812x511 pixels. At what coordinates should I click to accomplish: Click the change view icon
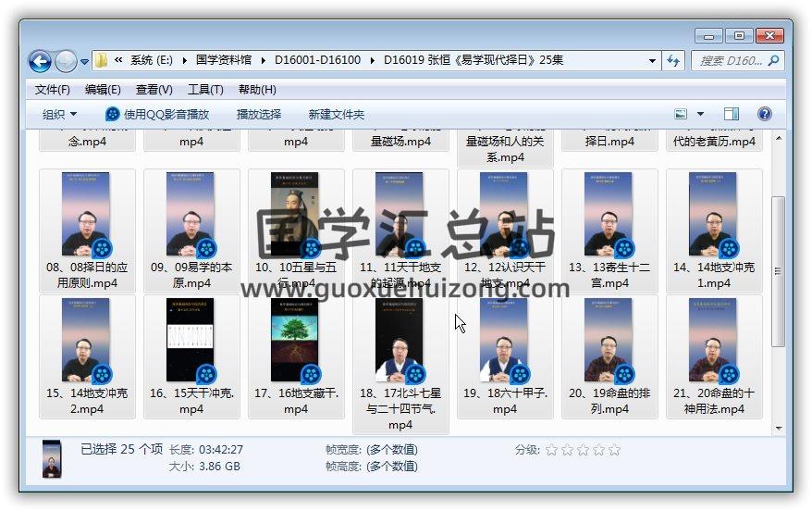681,114
